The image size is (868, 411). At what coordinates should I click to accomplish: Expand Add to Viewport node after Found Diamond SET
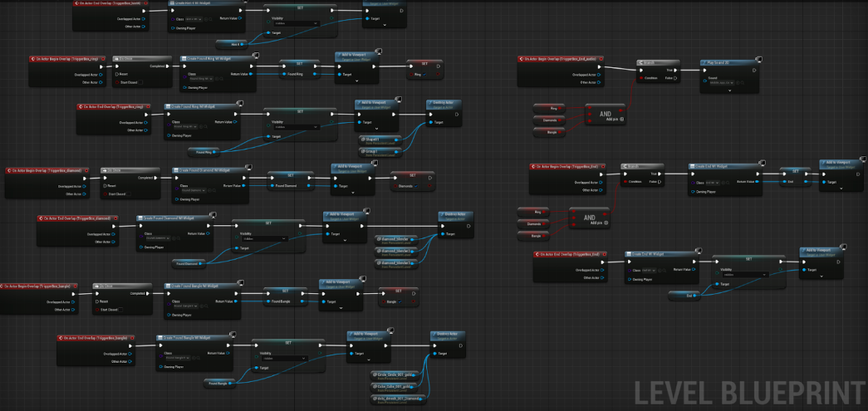click(x=353, y=193)
